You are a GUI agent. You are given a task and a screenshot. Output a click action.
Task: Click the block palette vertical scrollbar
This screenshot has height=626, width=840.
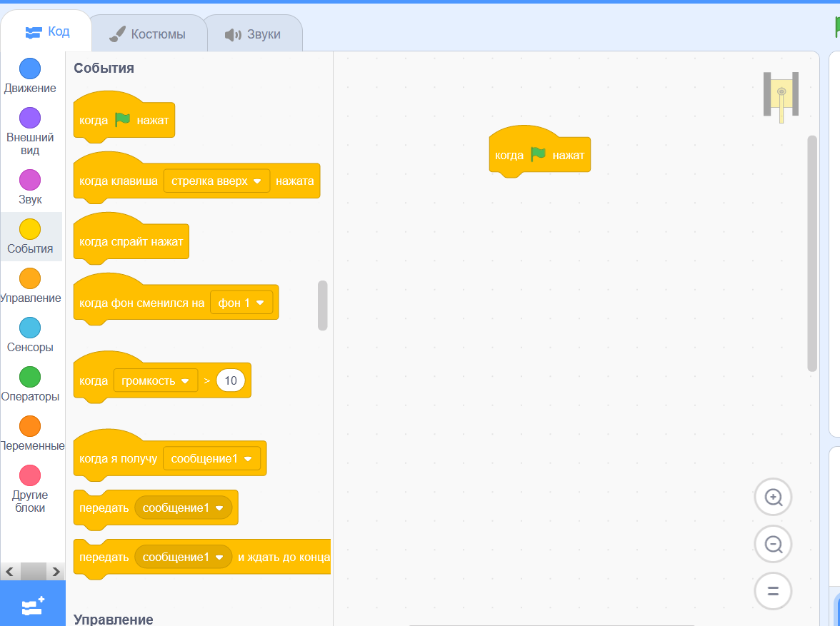(323, 306)
